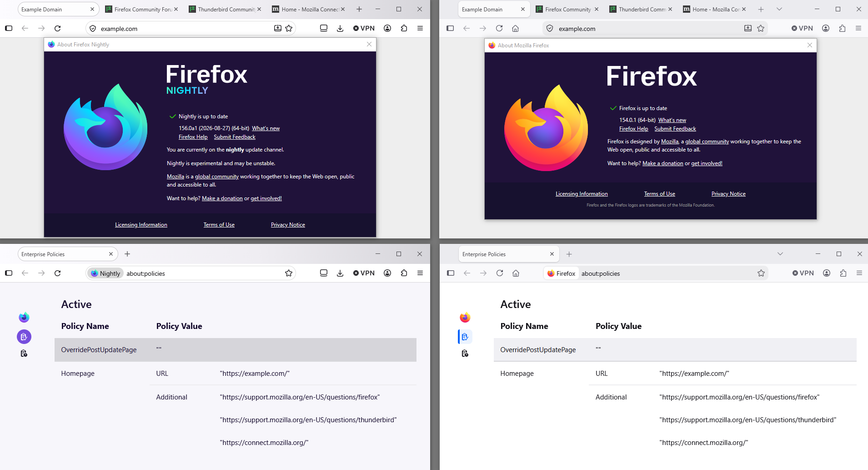This screenshot has width=868, height=470.
Task: Click tracking protection shield in Nightly example.com window
Action: pos(93,29)
